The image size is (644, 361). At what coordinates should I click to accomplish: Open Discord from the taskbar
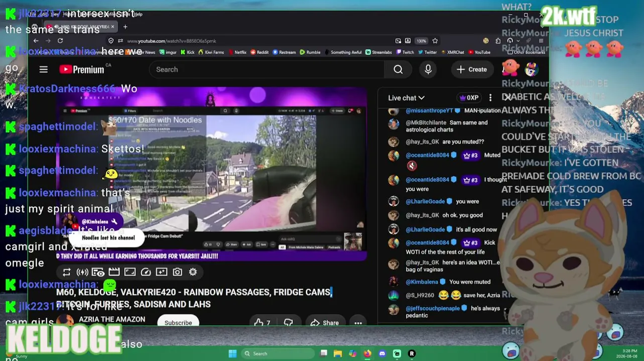point(382,353)
